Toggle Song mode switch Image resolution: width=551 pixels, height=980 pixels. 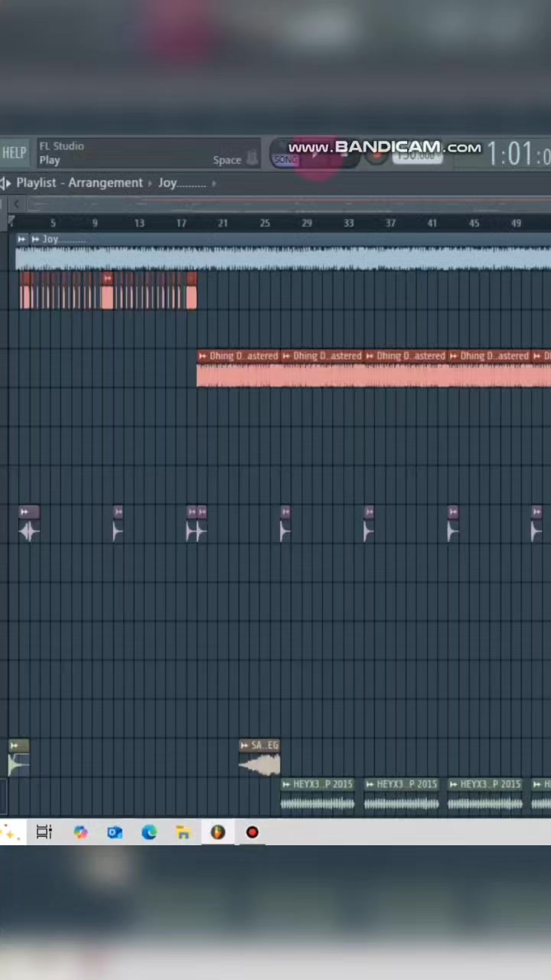click(286, 158)
